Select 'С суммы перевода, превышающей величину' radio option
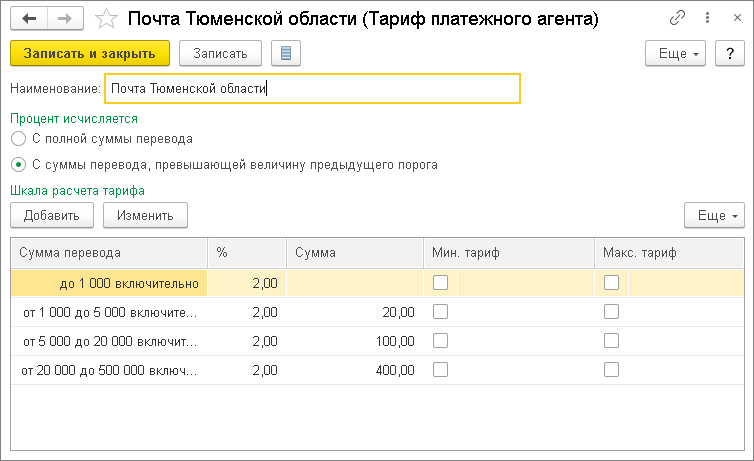The width and height of the screenshot is (754, 461). pyautogui.click(x=18, y=164)
